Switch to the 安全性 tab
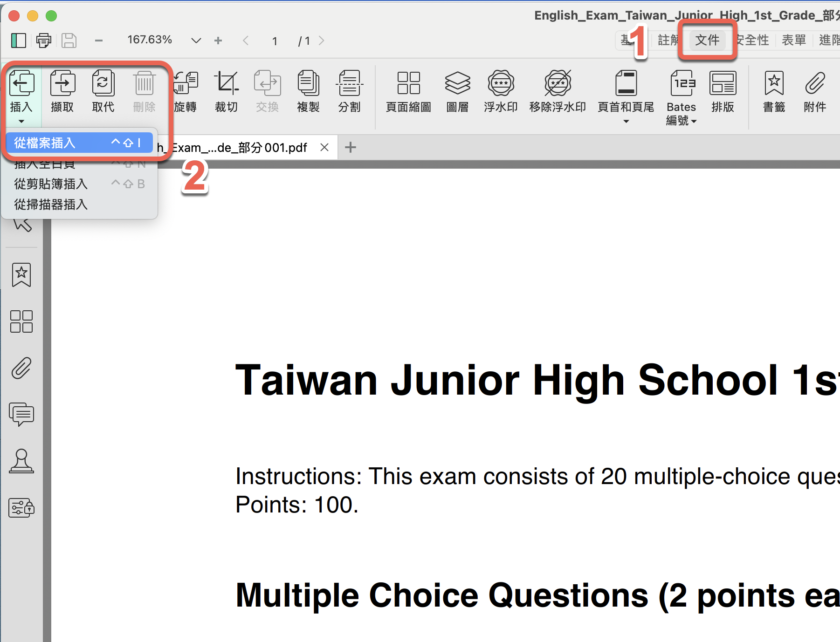Image resolution: width=840 pixels, height=642 pixels. point(751,40)
